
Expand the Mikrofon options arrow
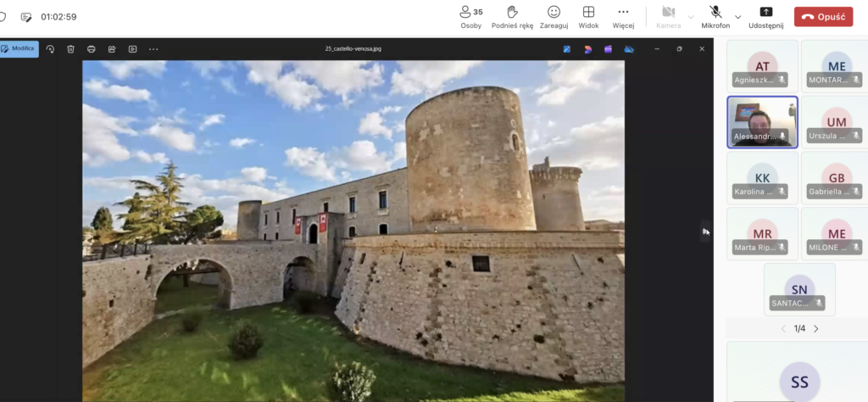tap(737, 17)
